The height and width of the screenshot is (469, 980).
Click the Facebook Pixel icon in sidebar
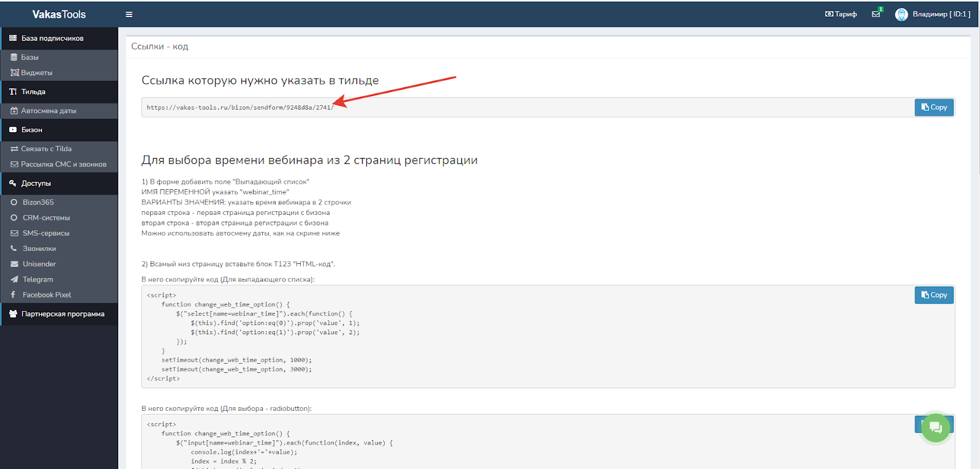(x=13, y=295)
